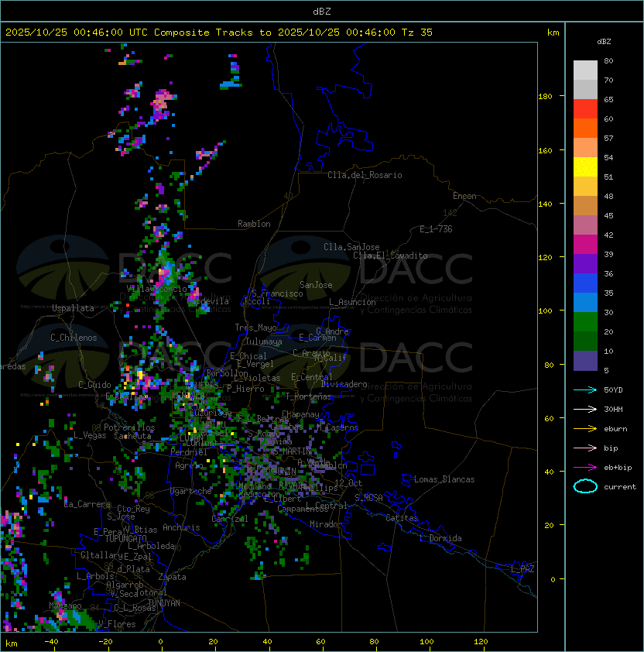Click the 'C_Guido' location label
Viewport: 644px width, 652px height.
click(x=94, y=385)
